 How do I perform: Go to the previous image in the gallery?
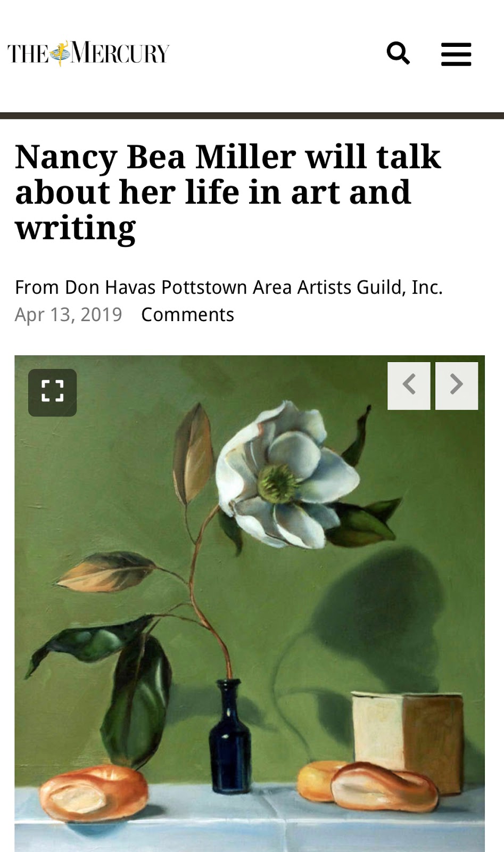click(410, 385)
